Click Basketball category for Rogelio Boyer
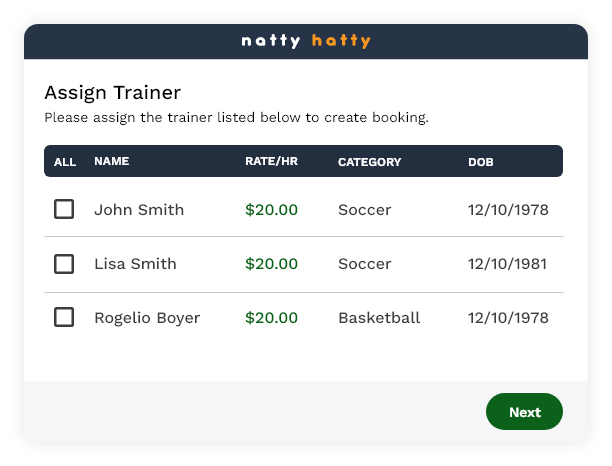Image resolution: width=612 pixels, height=466 pixels. [x=379, y=318]
